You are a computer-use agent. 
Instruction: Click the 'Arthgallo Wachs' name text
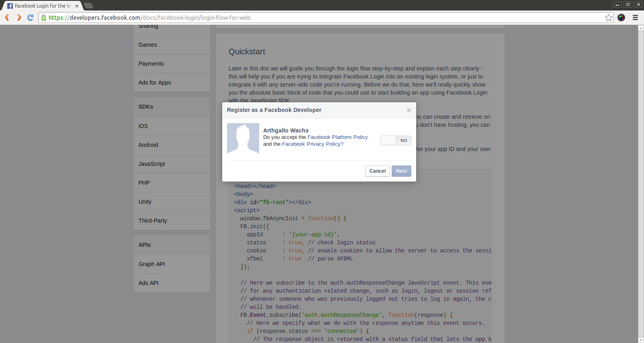pyautogui.click(x=286, y=130)
